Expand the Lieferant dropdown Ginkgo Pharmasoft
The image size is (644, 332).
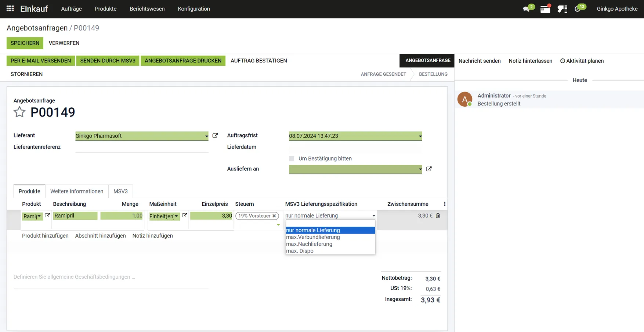pos(142,136)
